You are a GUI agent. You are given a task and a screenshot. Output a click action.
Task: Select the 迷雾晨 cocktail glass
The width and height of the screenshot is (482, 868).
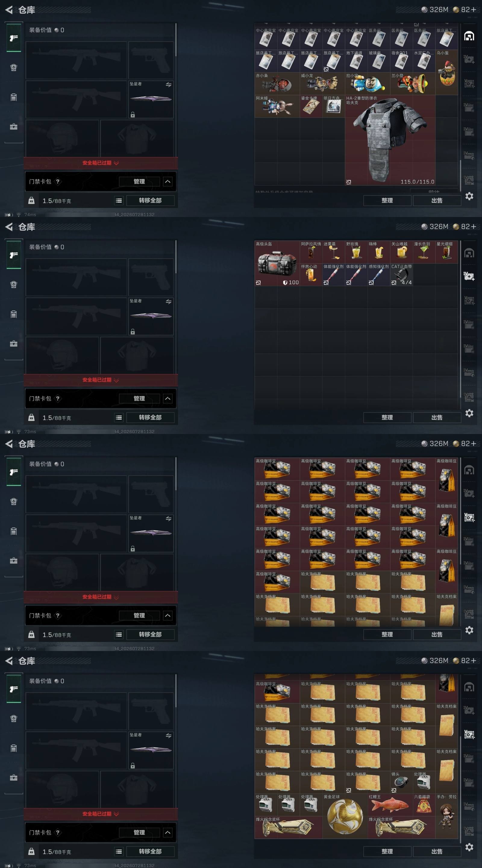(334, 252)
